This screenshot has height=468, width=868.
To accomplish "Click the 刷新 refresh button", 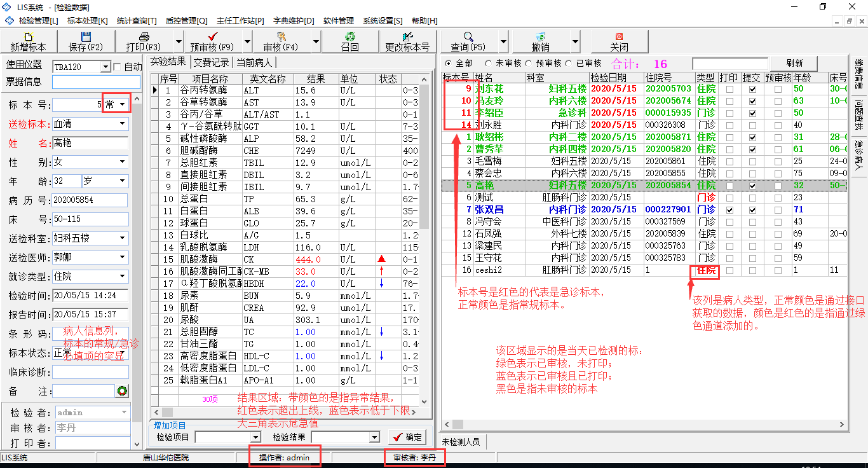I will pyautogui.click(x=794, y=64).
